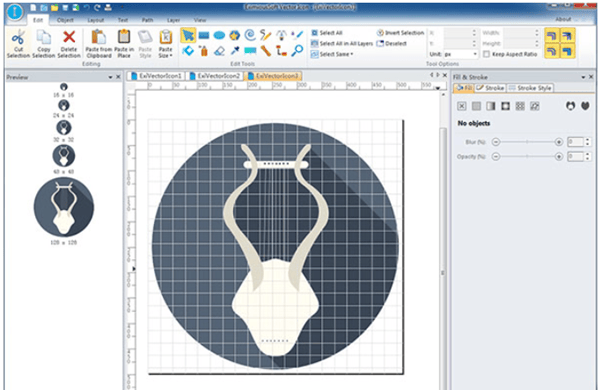Click the Blur slider track

(x=527, y=142)
